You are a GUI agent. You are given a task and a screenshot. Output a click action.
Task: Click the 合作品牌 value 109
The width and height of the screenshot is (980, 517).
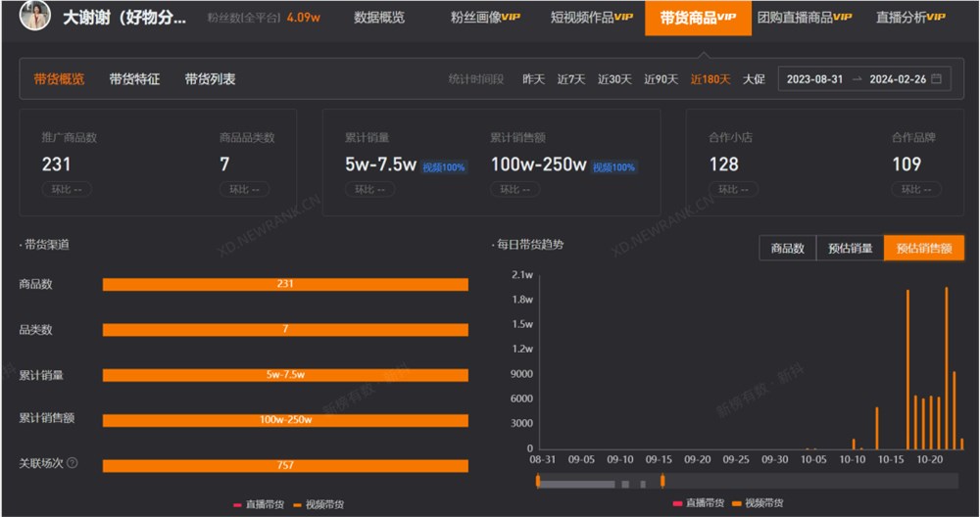(x=906, y=164)
